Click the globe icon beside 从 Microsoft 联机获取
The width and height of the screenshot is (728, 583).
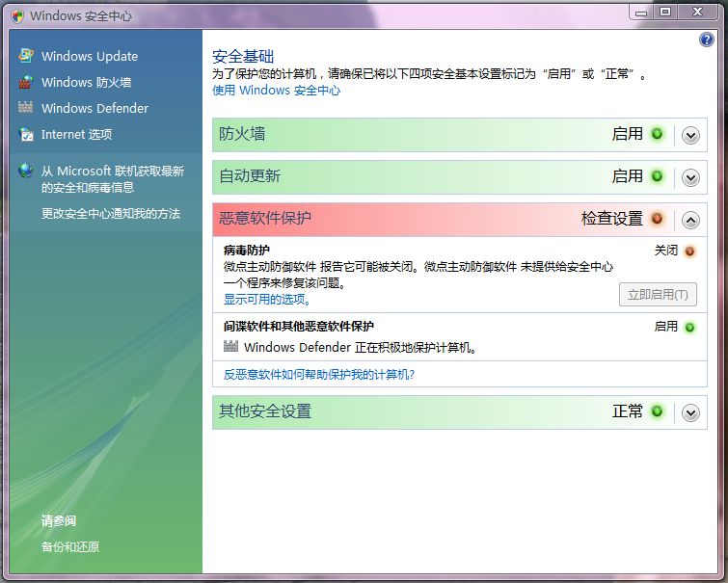tap(25, 171)
